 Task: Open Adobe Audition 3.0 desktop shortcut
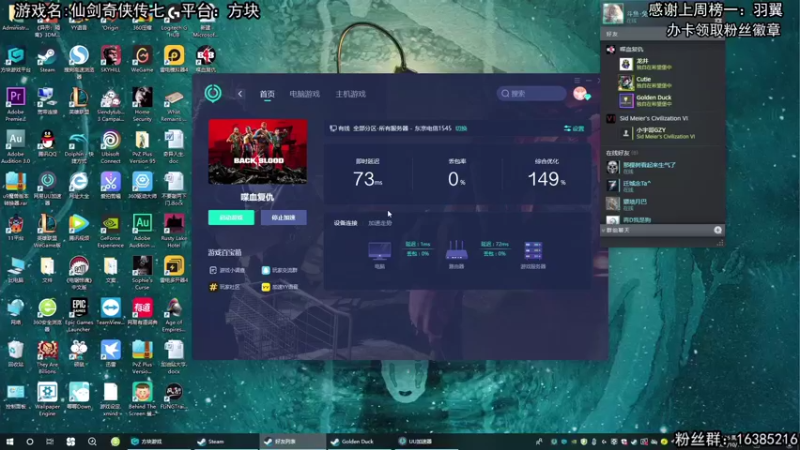click(x=15, y=147)
